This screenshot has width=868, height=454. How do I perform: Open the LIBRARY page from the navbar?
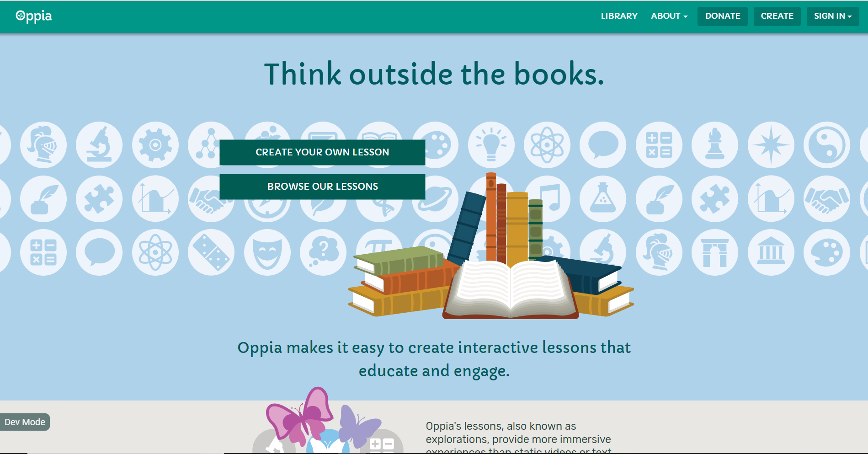click(x=619, y=16)
